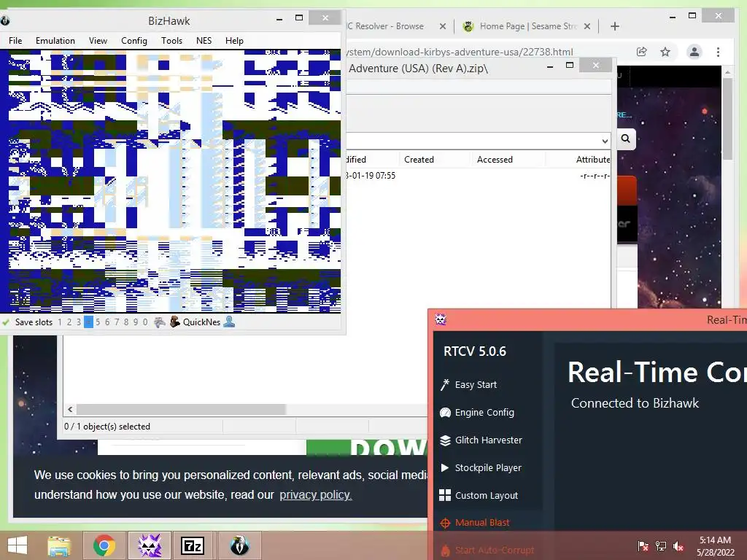Select save slot 0 in BizHawk
The height and width of the screenshot is (560, 747).
145,322
